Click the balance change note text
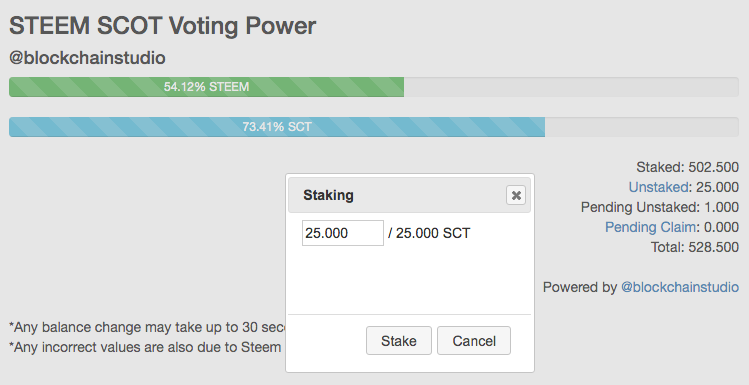The image size is (749, 385). click(148, 327)
